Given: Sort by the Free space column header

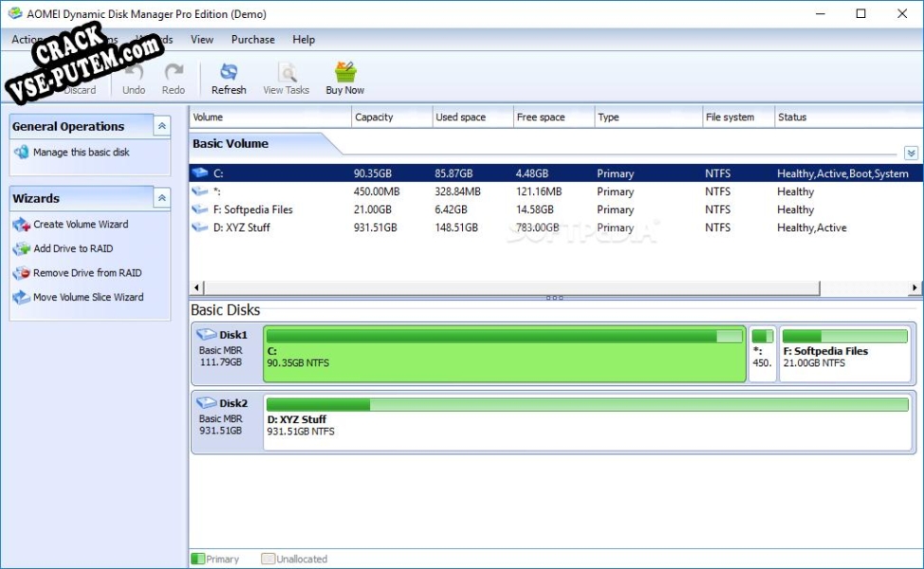Looking at the screenshot, I should pyautogui.click(x=554, y=117).
